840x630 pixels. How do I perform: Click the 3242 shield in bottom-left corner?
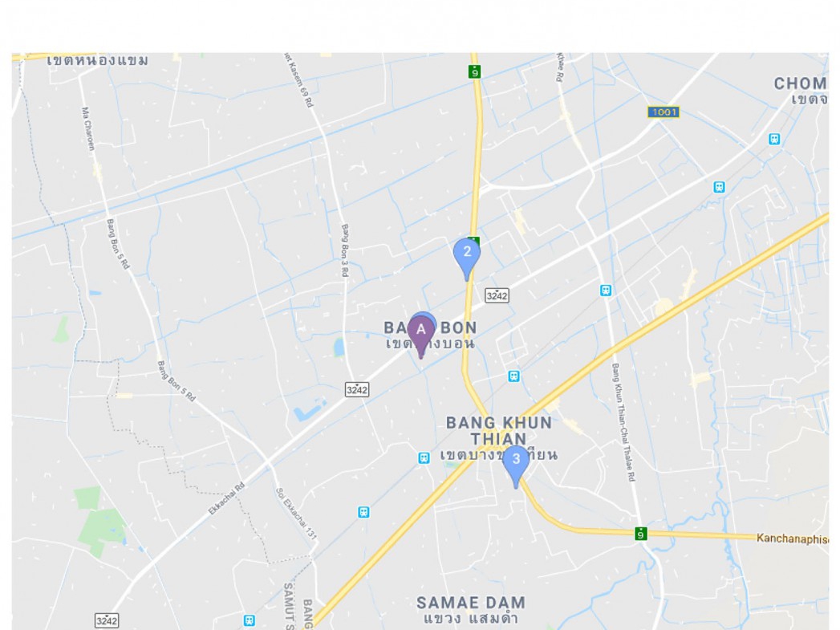click(107, 620)
